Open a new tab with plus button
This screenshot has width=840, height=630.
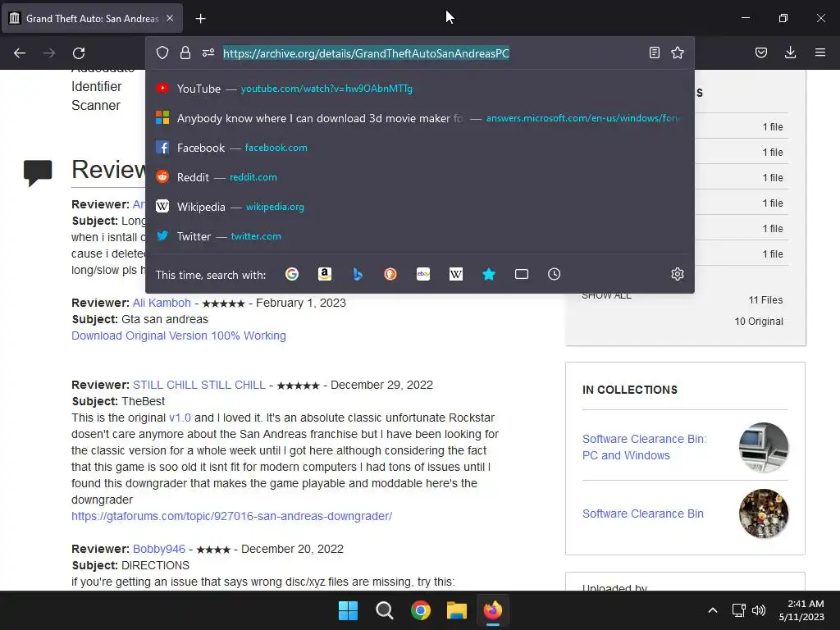coord(200,19)
